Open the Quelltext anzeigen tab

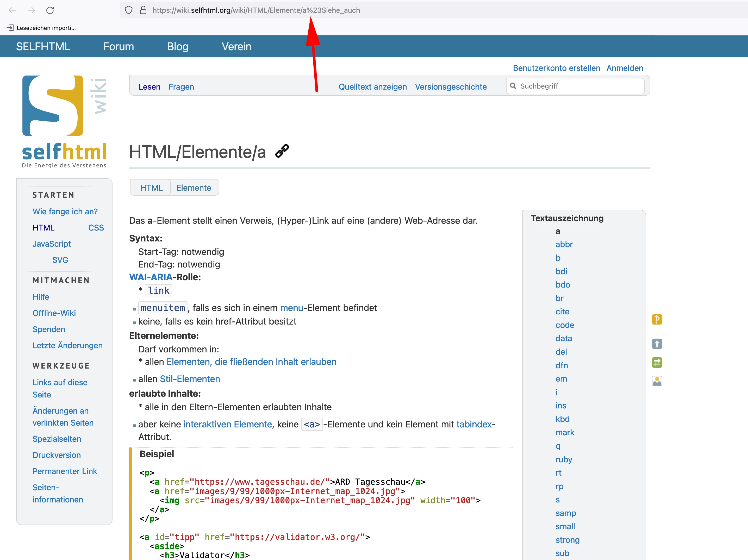tap(372, 86)
